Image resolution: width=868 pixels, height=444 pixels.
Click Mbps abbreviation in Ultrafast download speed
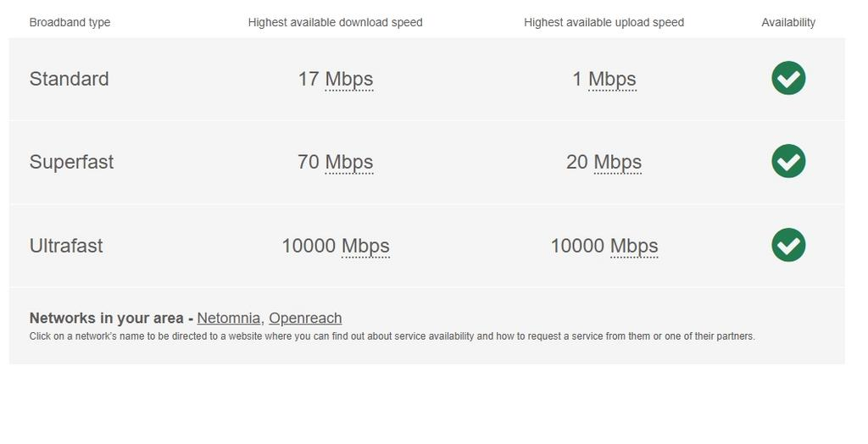365,246
